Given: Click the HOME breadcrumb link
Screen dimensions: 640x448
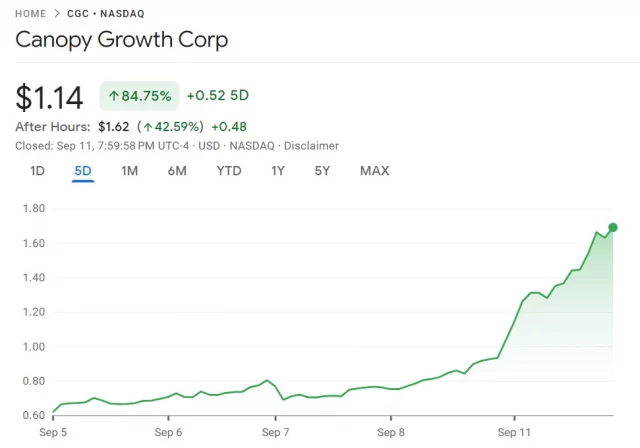Looking at the screenshot, I should 32,13.
